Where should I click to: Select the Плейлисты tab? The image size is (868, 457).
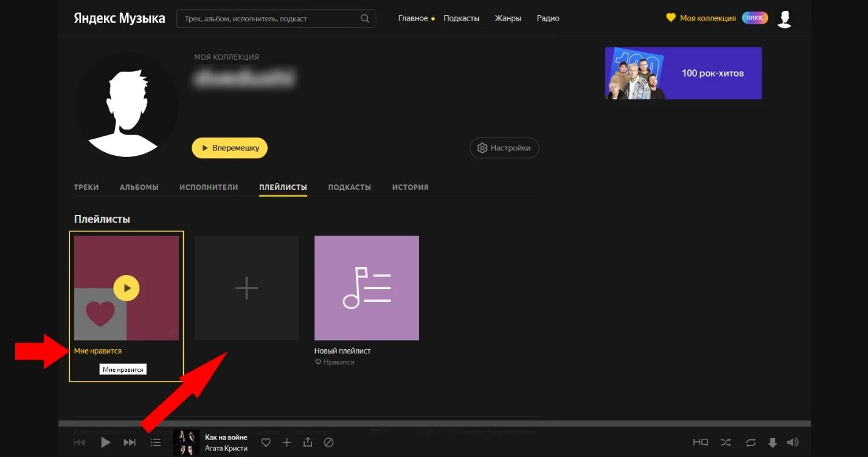283,187
